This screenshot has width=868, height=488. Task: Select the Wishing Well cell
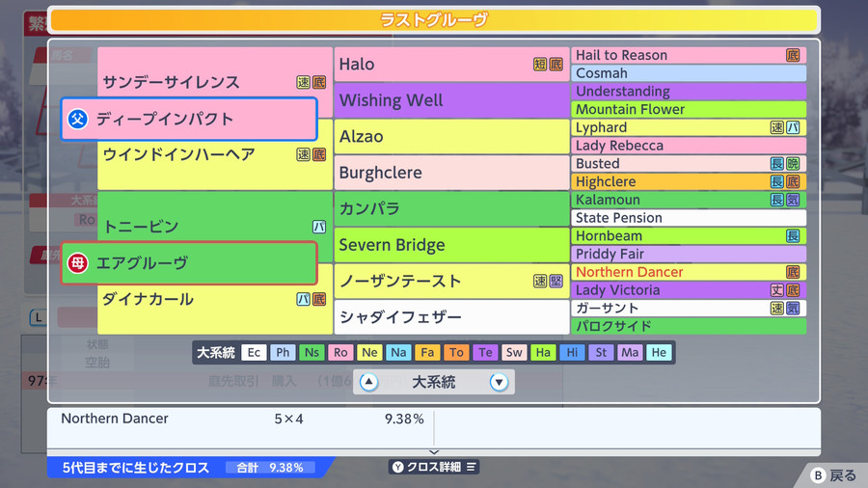[x=451, y=100]
